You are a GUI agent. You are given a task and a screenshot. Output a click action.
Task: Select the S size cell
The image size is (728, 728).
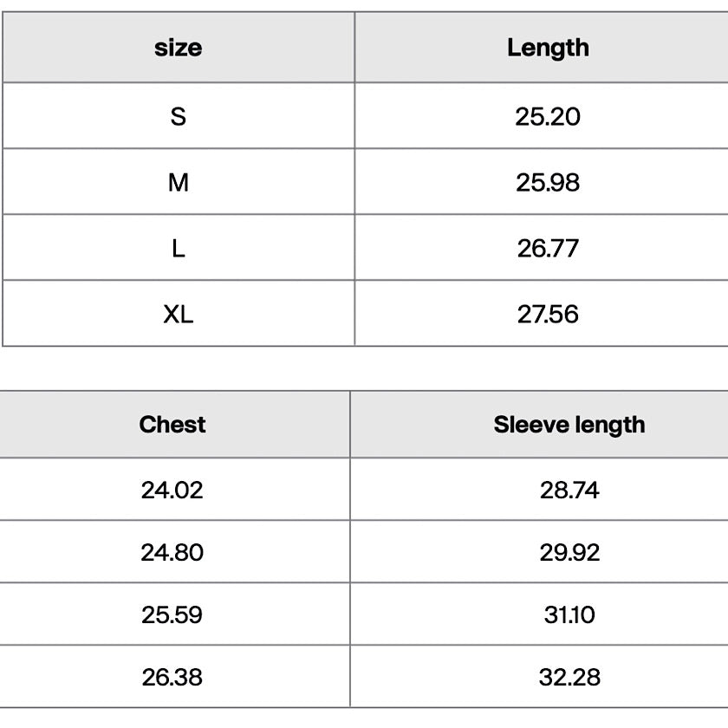179,116
